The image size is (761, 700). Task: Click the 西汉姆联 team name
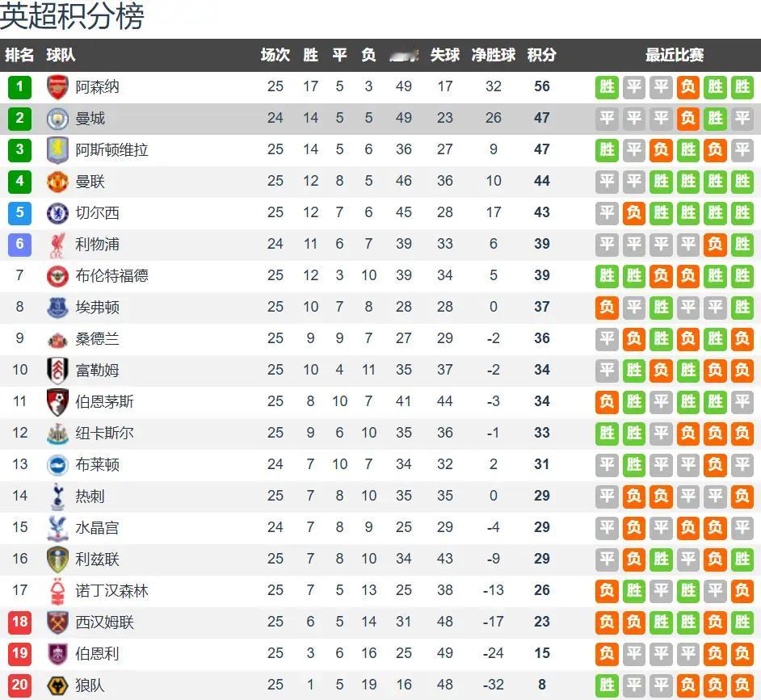(x=104, y=622)
